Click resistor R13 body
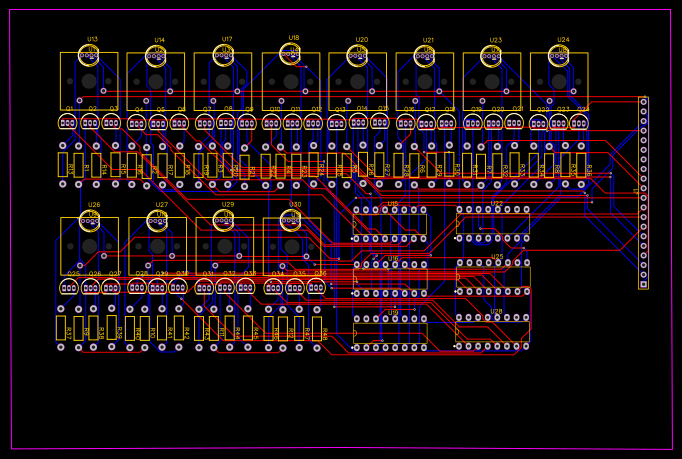This screenshot has width=682, height=459. [x=63, y=165]
